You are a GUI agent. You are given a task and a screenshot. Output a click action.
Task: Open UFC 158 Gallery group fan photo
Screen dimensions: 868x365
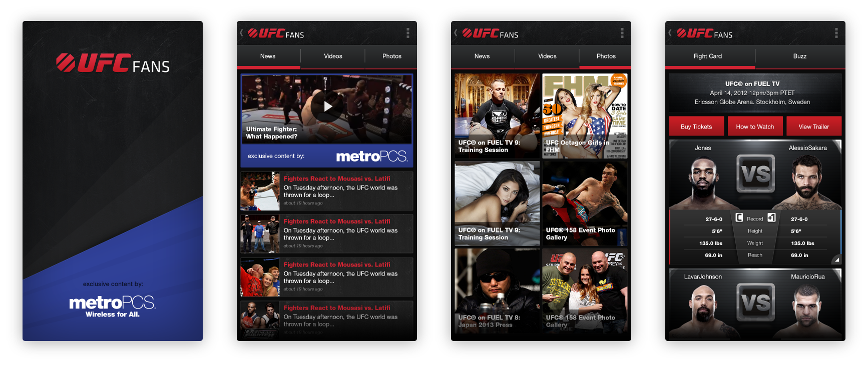point(585,291)
